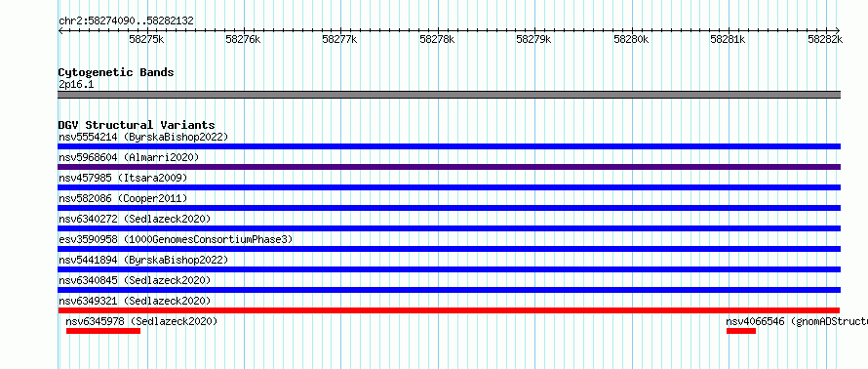Click the 58279k ruler tick label
The height and width of the screenshot is (369, 868).
click(533, 39)
